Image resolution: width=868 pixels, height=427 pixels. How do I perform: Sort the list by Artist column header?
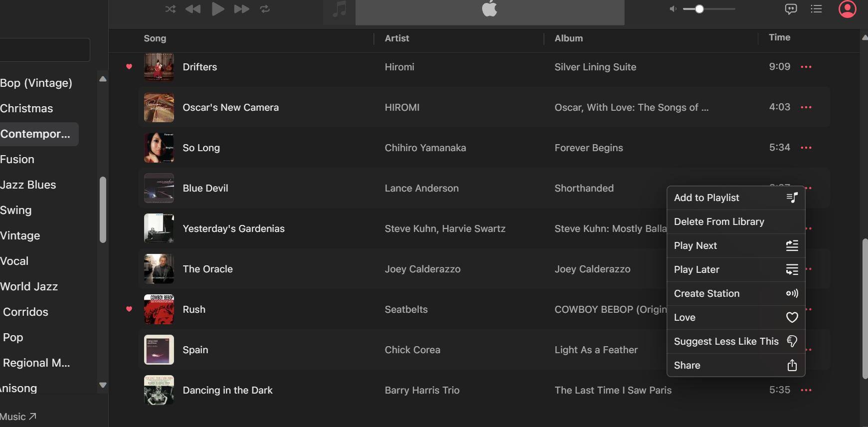[397, 38]
